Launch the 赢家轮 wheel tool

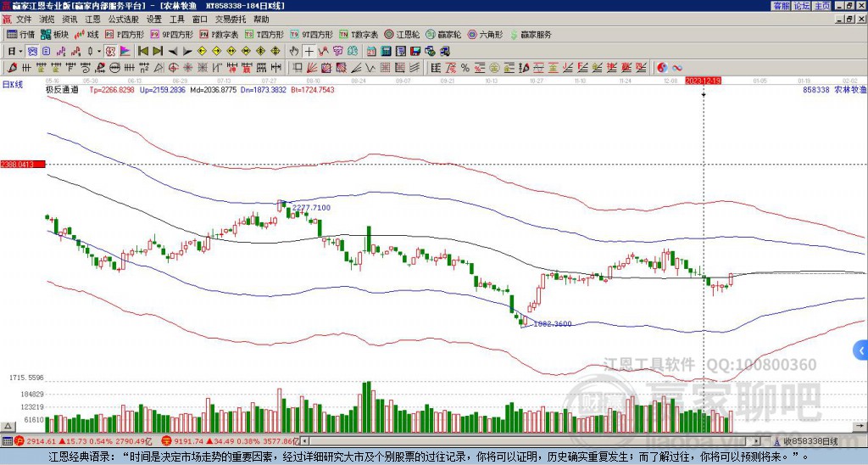[x=443, y=34]
